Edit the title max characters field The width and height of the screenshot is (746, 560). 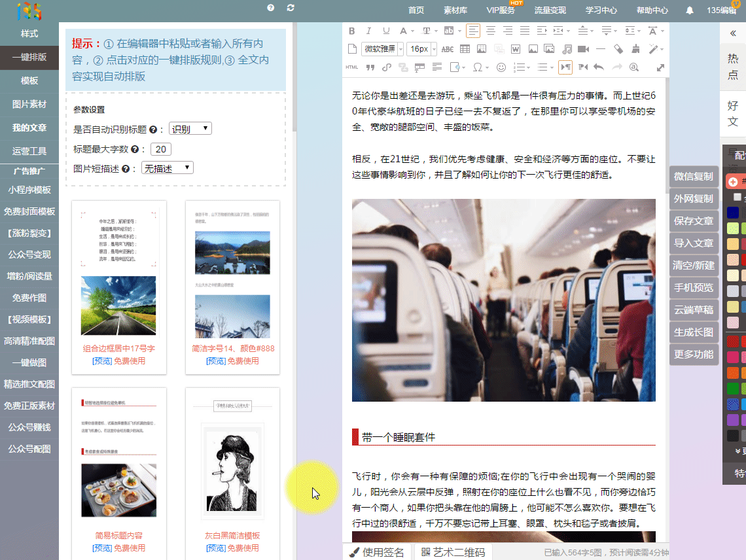coord(161,149)
